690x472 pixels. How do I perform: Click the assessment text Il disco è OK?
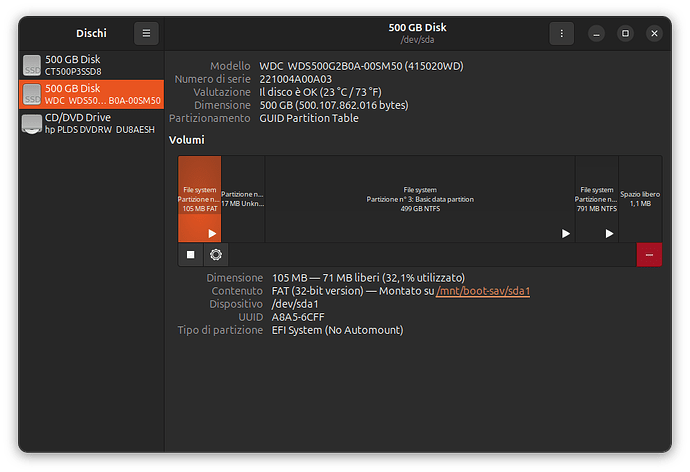pyautogui.click(x=320, y=92)
